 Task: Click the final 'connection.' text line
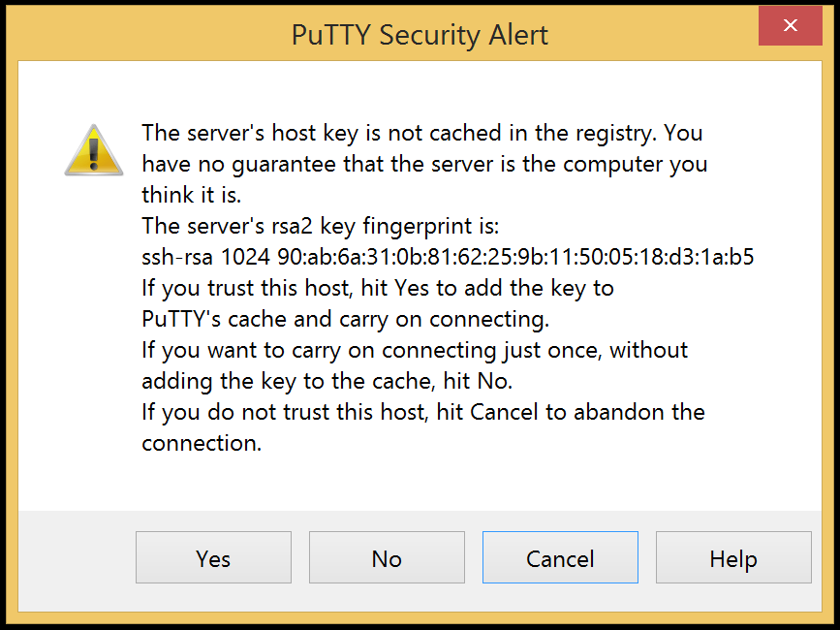(202, 444)
